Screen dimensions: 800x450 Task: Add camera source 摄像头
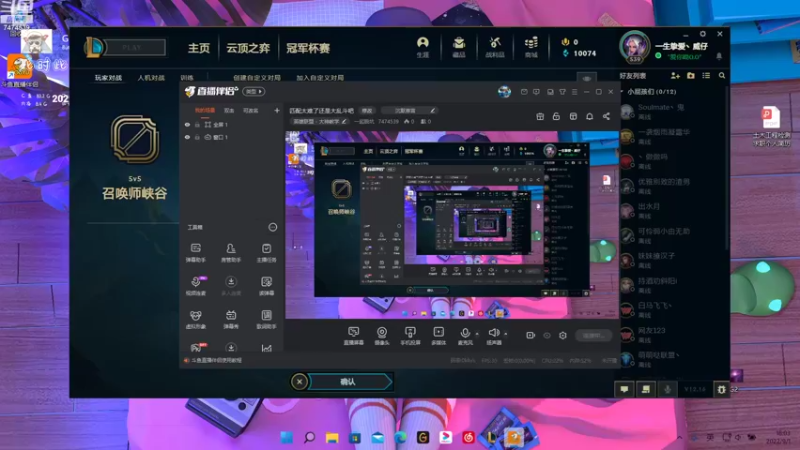coord(382,336)
